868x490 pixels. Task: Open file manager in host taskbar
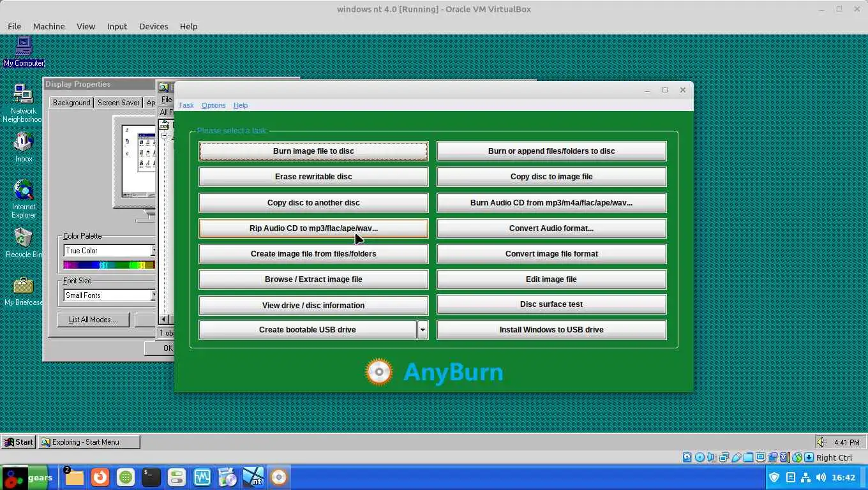click(74, 477)
